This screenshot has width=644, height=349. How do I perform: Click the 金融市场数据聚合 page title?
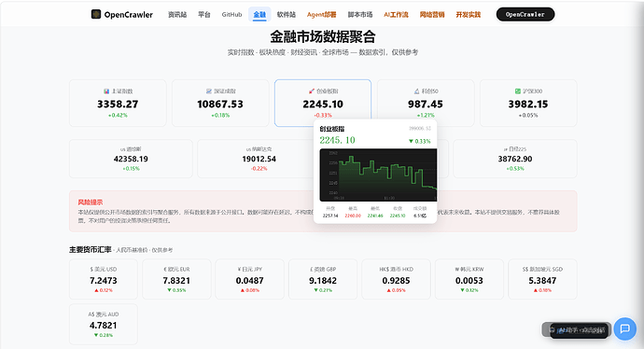tap(323, 37)
